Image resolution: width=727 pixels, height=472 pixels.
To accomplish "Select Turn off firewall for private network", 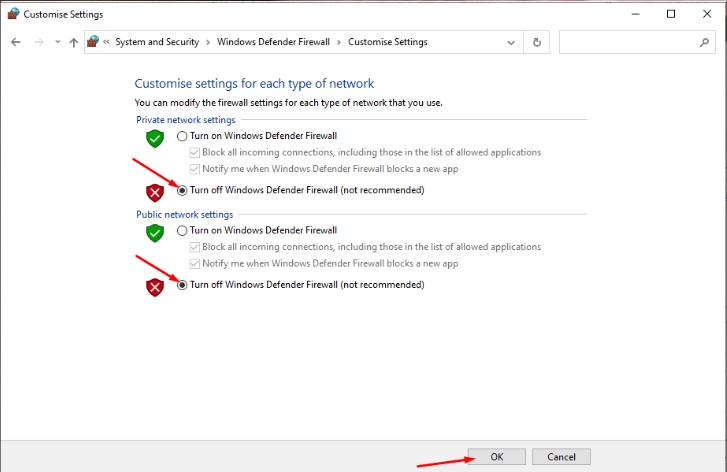I will pyautogui.click(x=182, y=190).
